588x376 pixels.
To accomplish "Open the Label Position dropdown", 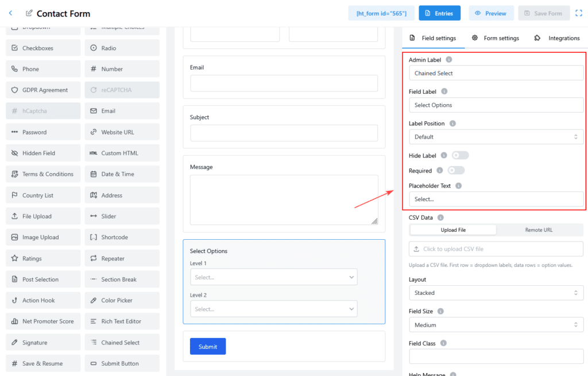I will tap(496, 137).
